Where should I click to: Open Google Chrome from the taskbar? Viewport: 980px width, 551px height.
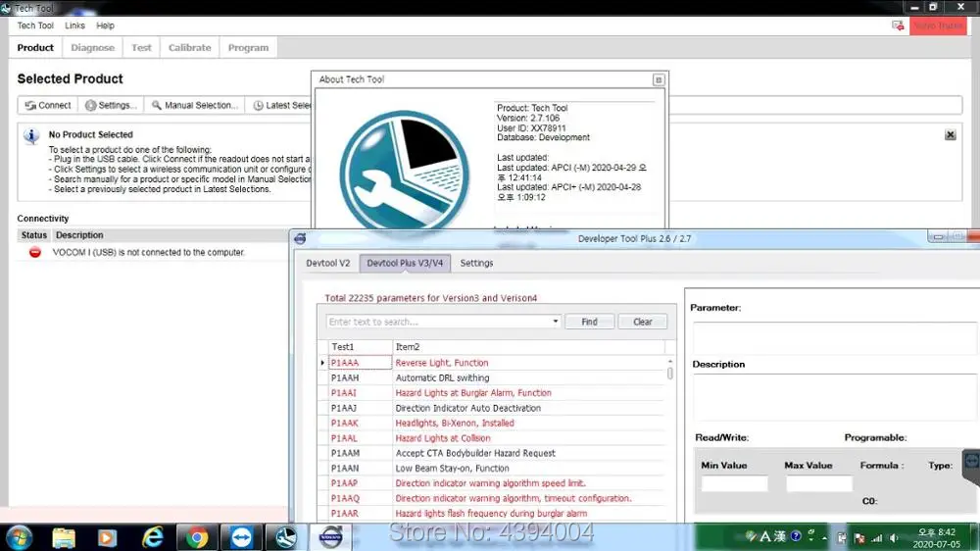pyautogui.click(x=197, y=537)
